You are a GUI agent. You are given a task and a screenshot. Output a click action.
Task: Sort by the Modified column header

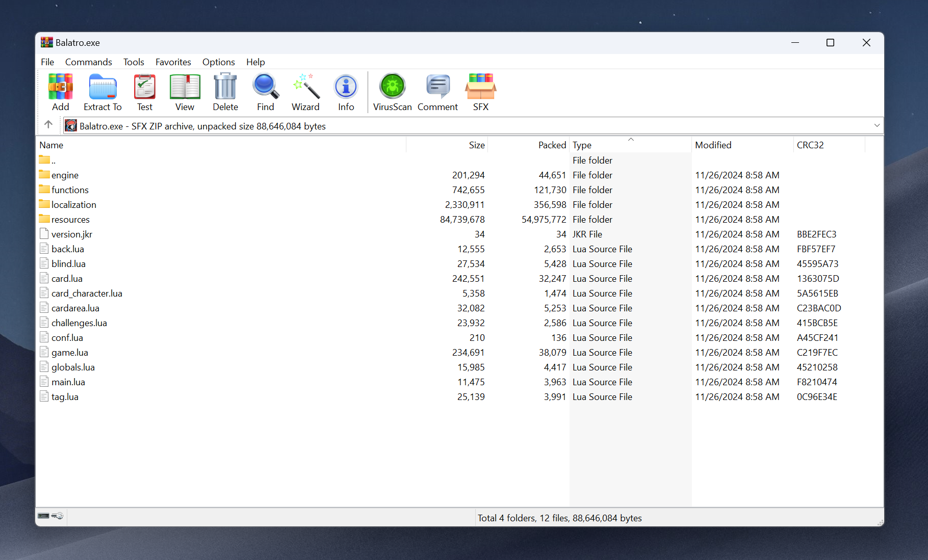(742, 145)
